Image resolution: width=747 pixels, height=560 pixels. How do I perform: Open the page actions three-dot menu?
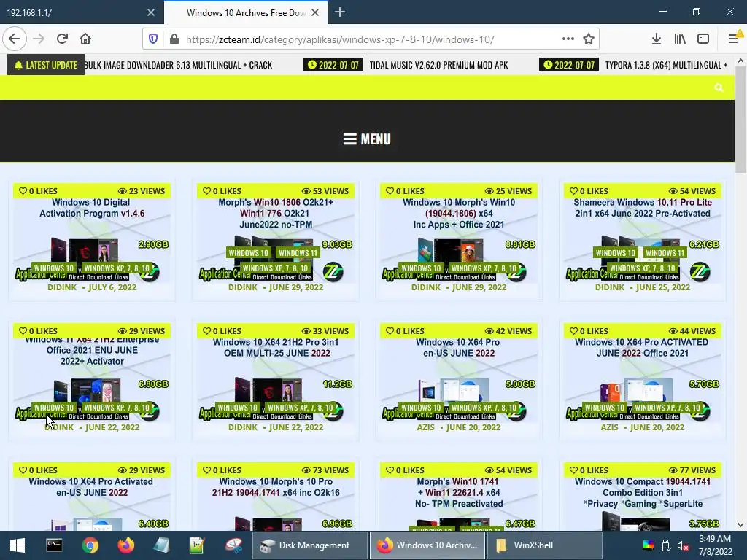(568, 39)
